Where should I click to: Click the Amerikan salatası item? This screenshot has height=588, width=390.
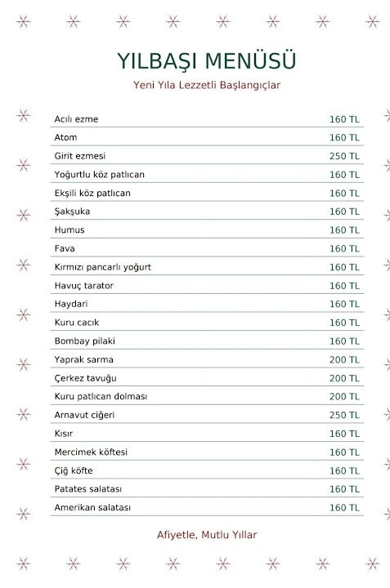pos(92,508)
